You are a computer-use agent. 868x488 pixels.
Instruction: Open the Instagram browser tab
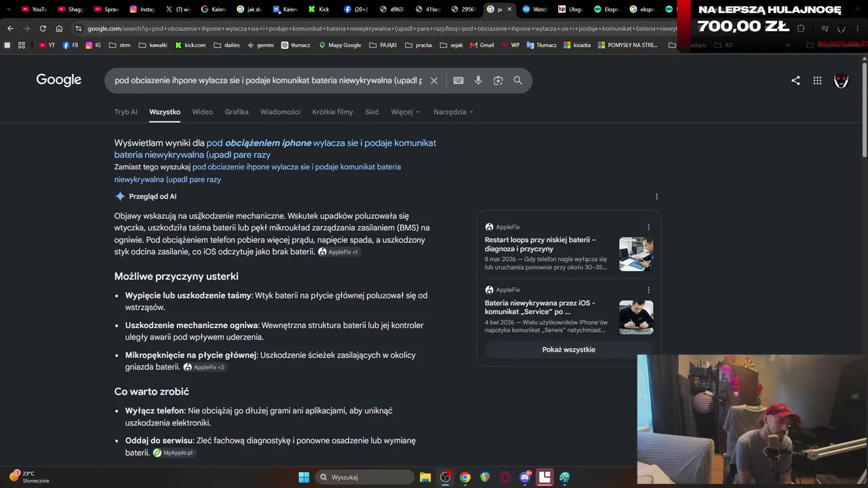click(142, 9)
